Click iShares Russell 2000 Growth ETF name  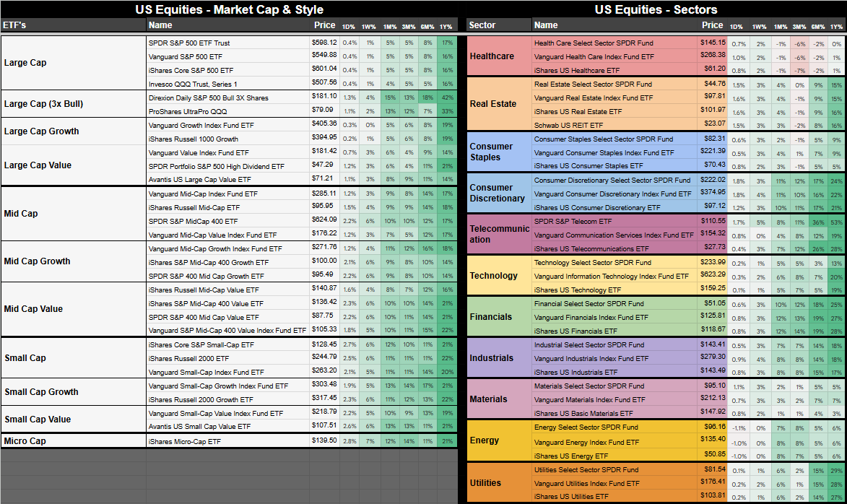[x=201, y=400]
